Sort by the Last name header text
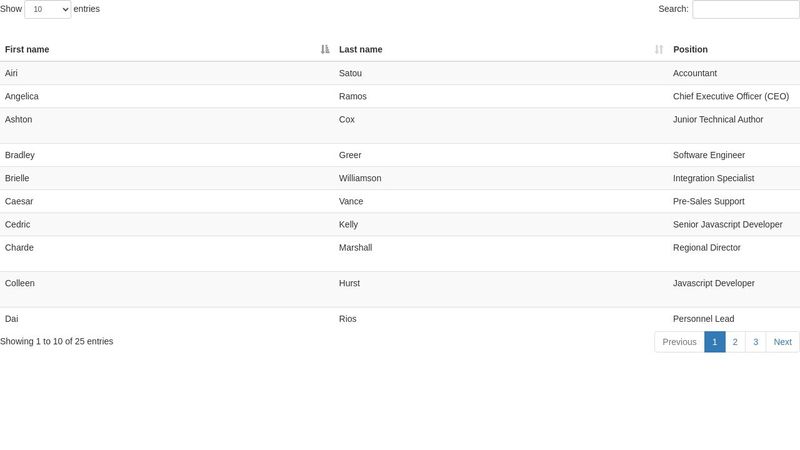Screen dimensions: 800x450 pos(361,49)
